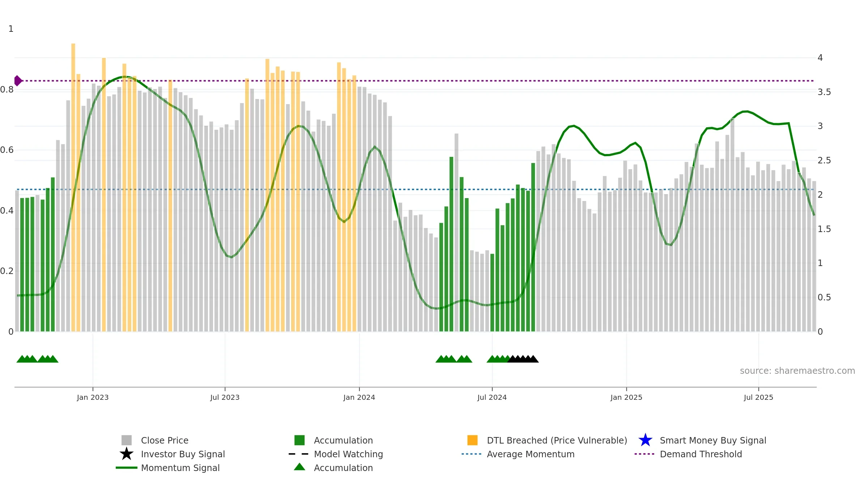The height and width of the screenshot is (488, 868).
Task: Click the Jul 2025 axis label
Action: [758, 398]
